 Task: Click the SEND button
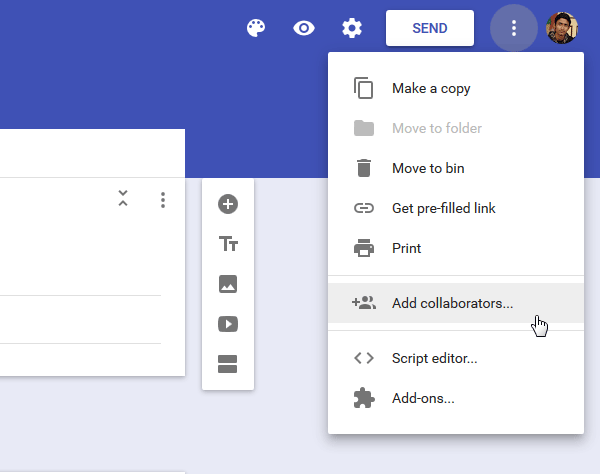pyautogui.click(x=430, y=28)
